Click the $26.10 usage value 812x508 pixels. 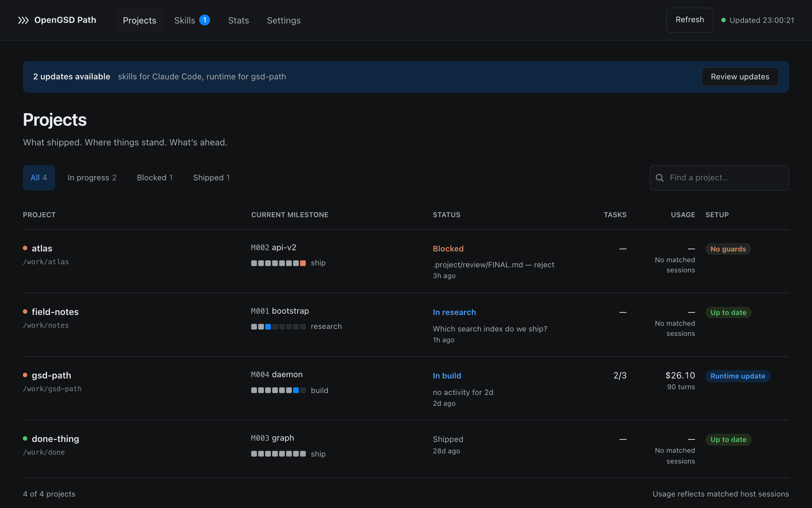680,375
